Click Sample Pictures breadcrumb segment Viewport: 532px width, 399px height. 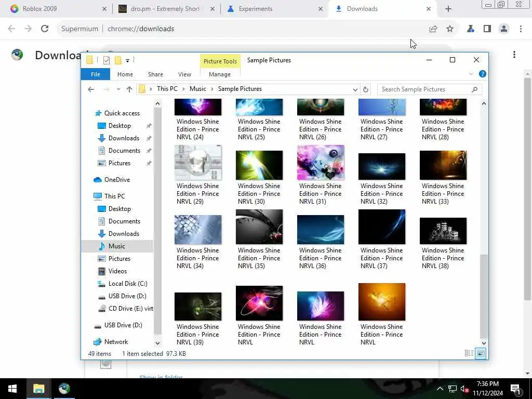(x=240, y=89)
